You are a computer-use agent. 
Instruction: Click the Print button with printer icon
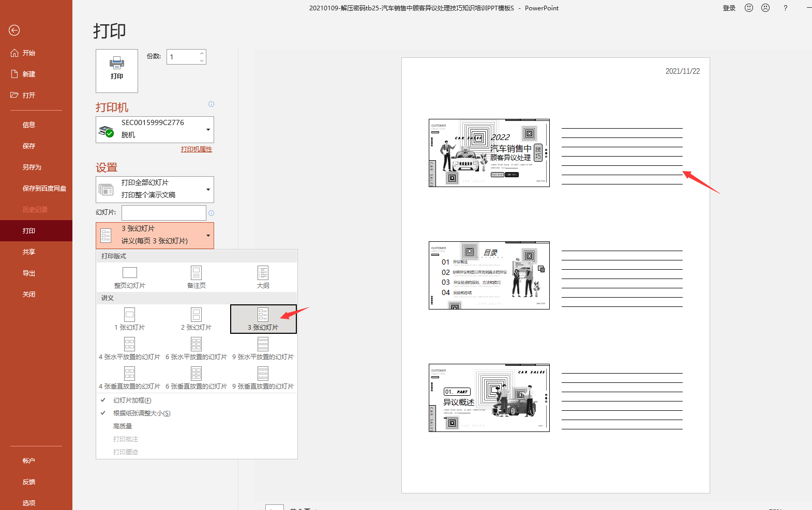pyautogui.click(x=117, y=71)
